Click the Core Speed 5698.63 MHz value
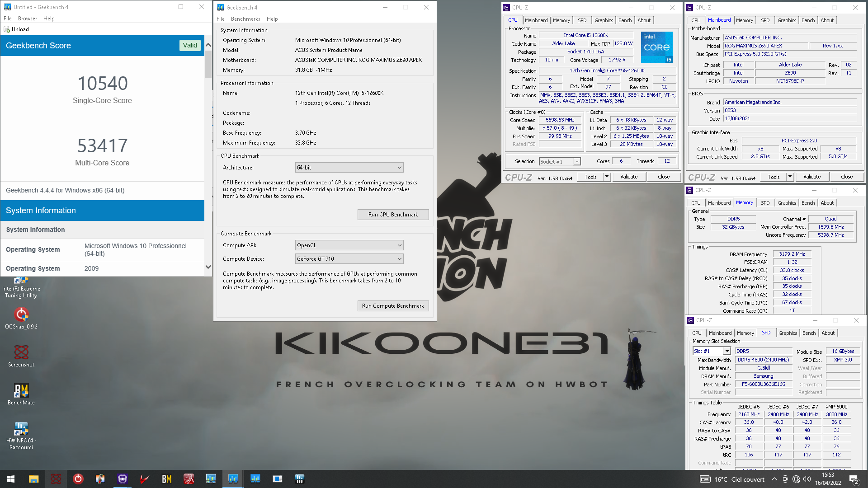This screenshot has height=488, width=868. (x=560, y=120)
